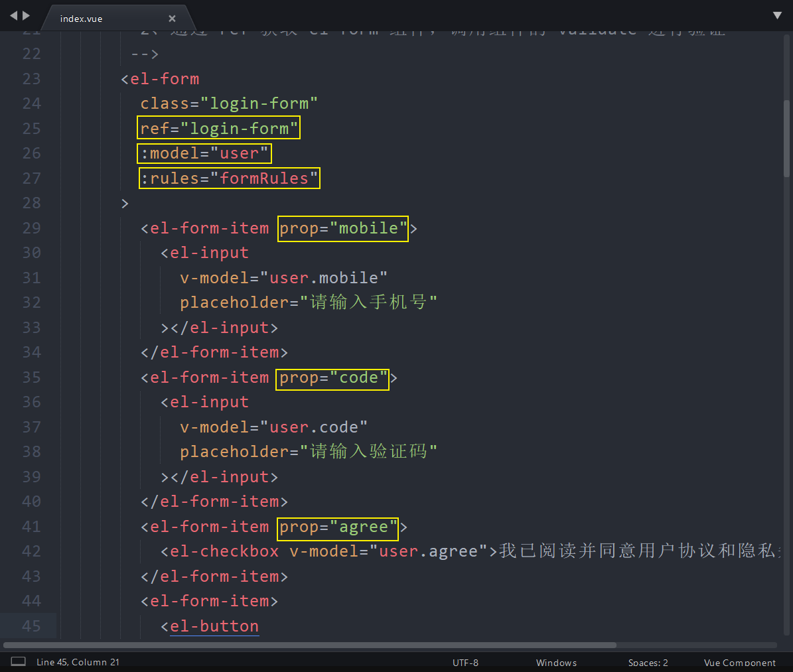
Task: Toggle the sidebar icon in status bar
Action: click(19, 661)
